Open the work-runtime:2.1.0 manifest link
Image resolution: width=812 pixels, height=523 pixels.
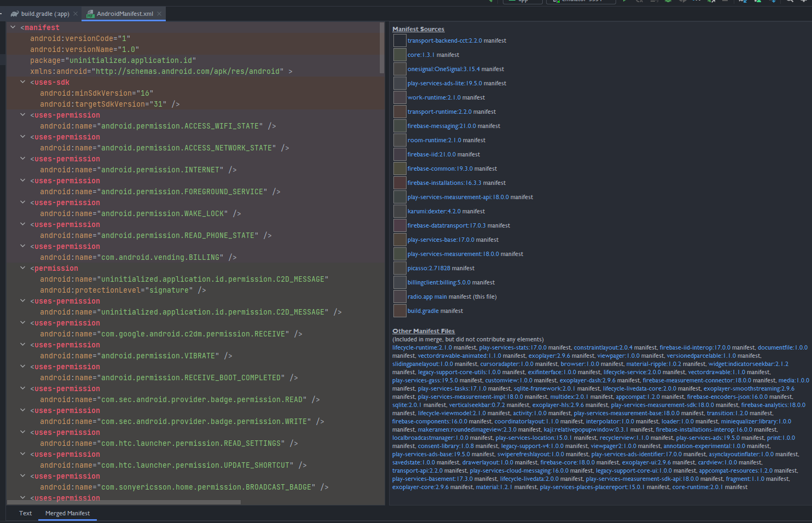click(x=434, y=97)
